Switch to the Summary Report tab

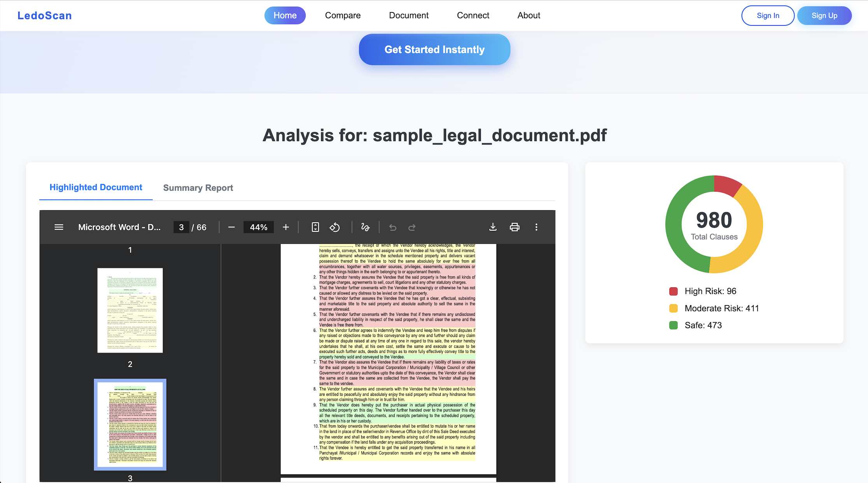(x=198, y=188)
